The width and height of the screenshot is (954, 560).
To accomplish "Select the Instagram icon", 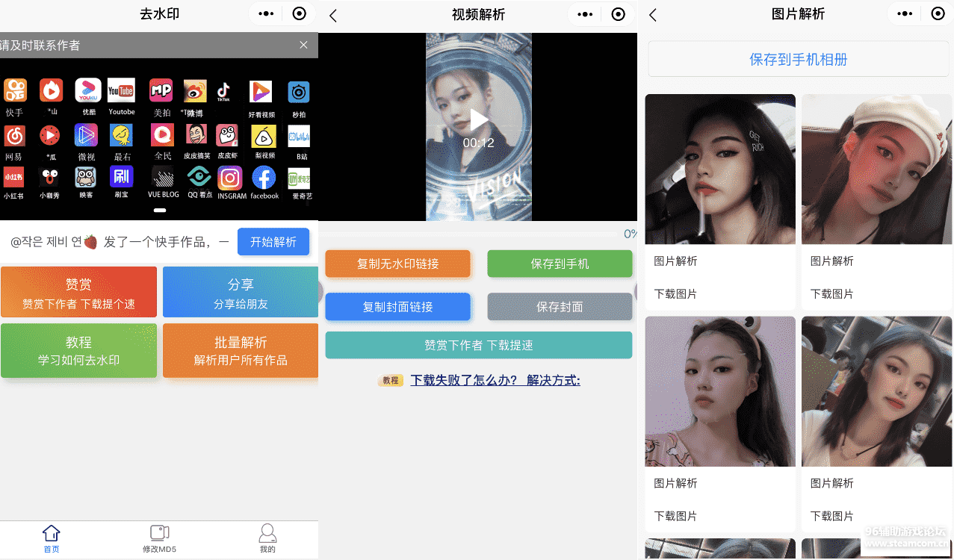I will coord(230,178).
